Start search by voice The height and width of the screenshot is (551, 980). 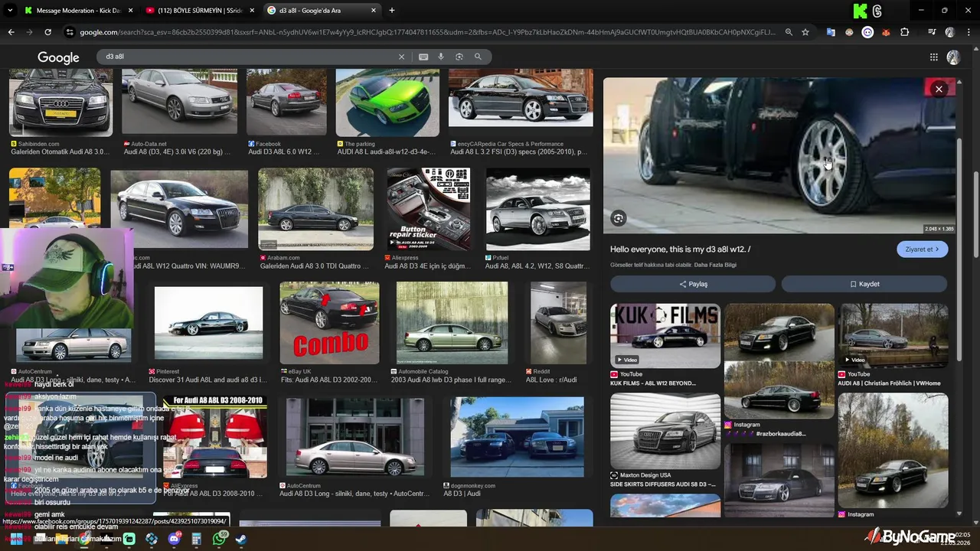tap(441, 57)
